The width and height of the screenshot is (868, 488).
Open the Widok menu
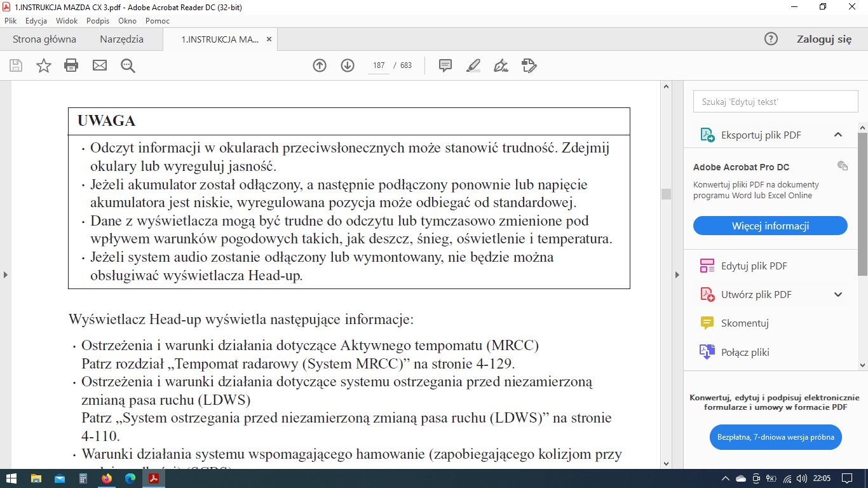[67, 20]
